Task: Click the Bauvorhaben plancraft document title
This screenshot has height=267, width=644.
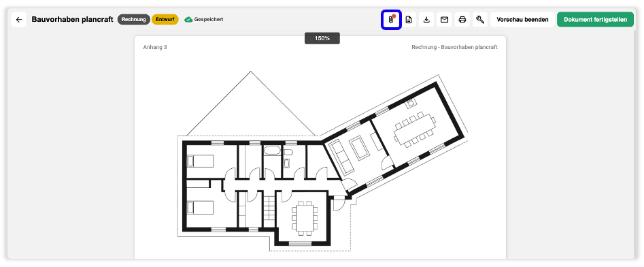Action: (72, 20)
